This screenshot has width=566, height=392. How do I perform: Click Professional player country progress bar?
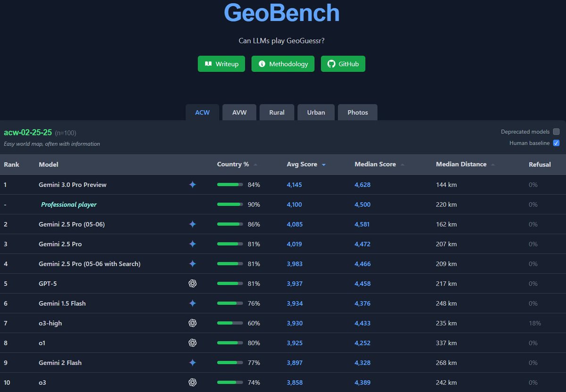click(230, 205)
